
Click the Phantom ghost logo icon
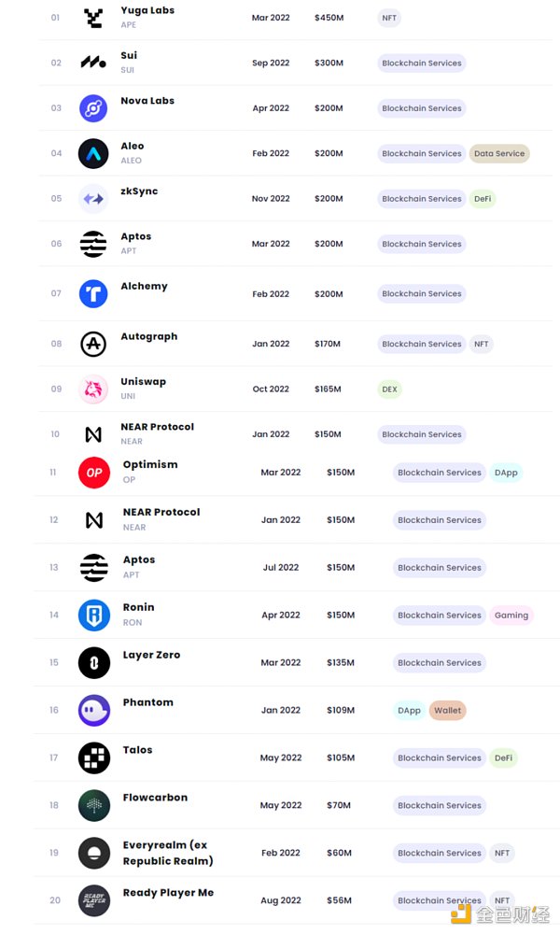tap(94, 710)
